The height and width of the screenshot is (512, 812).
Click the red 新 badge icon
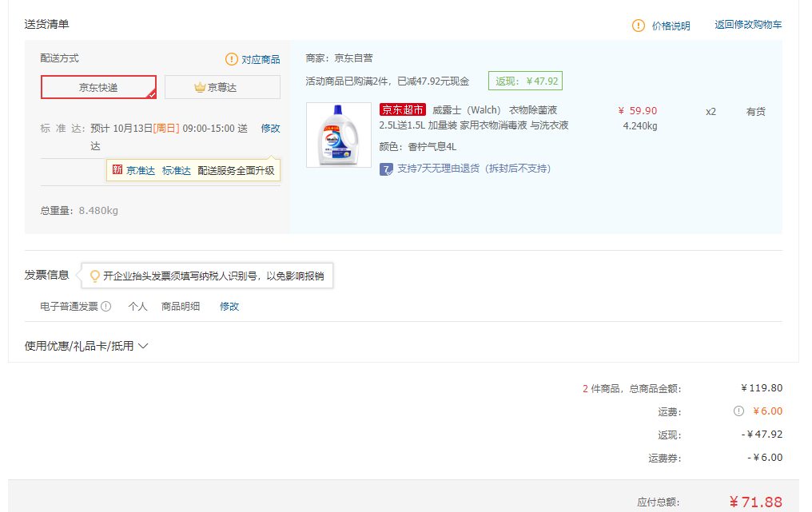[x=117, y=170]
